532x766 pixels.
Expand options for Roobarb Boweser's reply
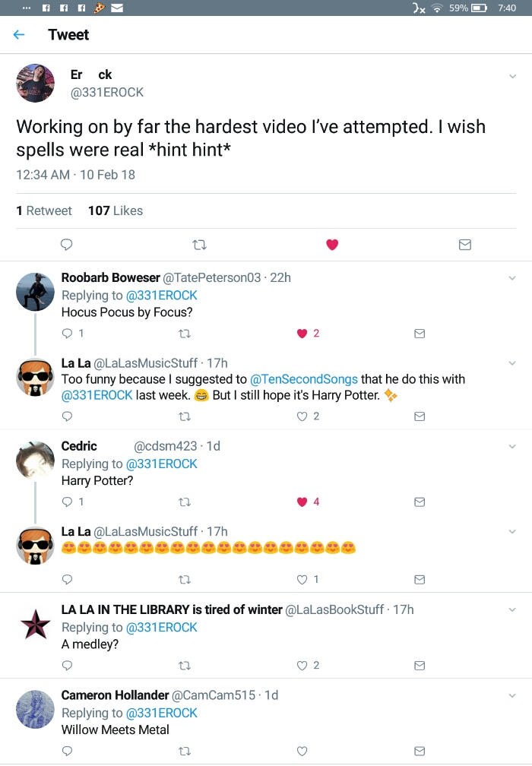pyautogui.click(x=512, y=279)
